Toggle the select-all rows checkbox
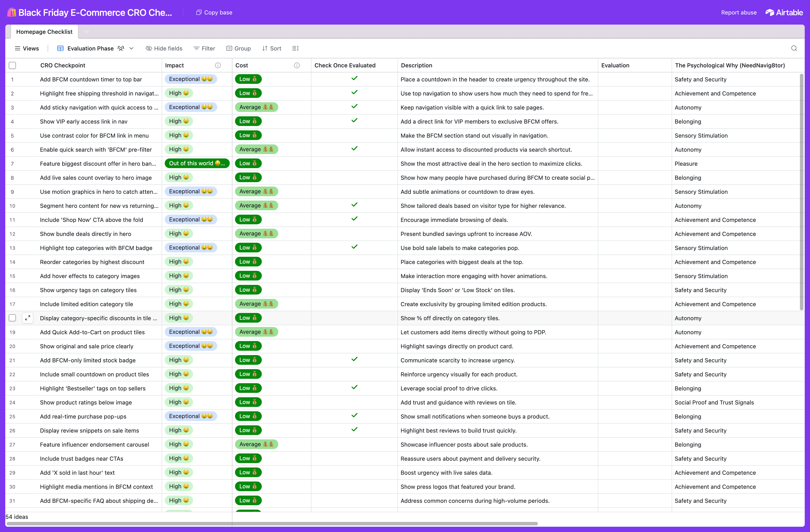This screenshot has height=532, width=810. tap(12, 65)
